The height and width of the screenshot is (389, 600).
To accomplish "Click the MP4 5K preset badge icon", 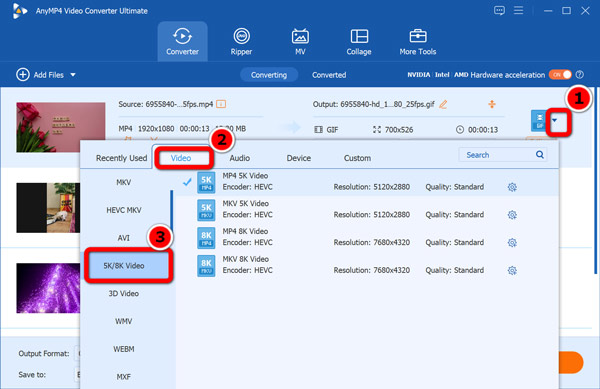I will point(206,182).
